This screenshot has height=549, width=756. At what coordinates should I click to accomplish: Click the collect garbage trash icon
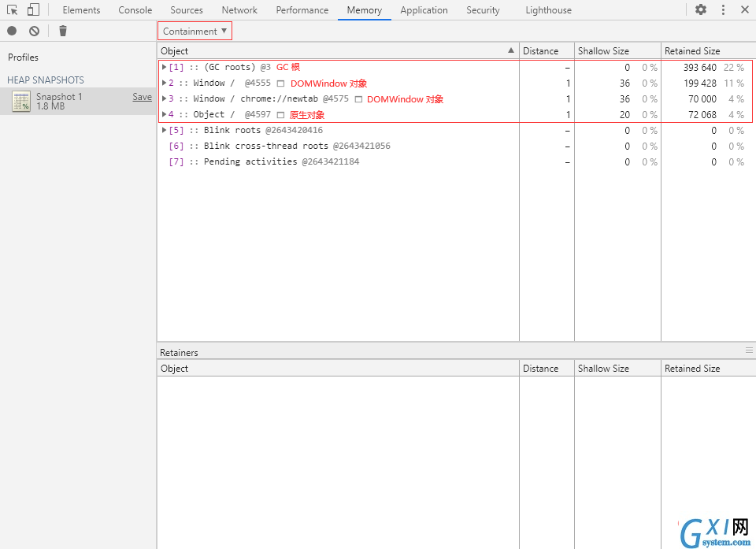click(63, 31)
